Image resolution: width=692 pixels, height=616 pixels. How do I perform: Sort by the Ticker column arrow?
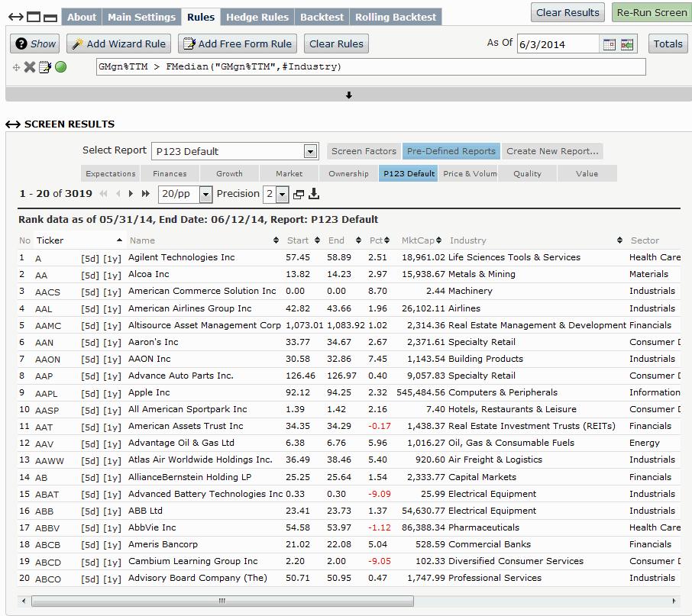[119, 240]
